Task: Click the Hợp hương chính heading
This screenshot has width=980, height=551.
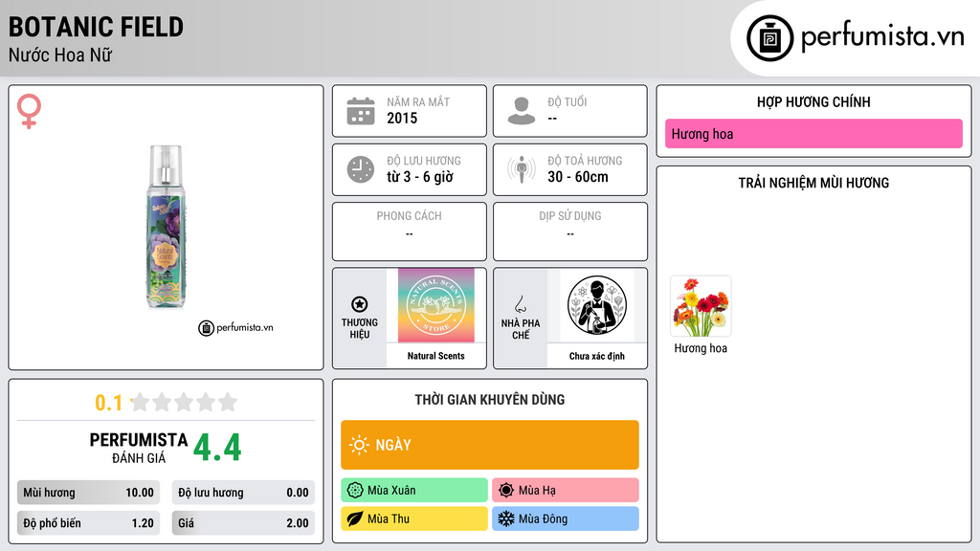Action: (x=813, y=101)
